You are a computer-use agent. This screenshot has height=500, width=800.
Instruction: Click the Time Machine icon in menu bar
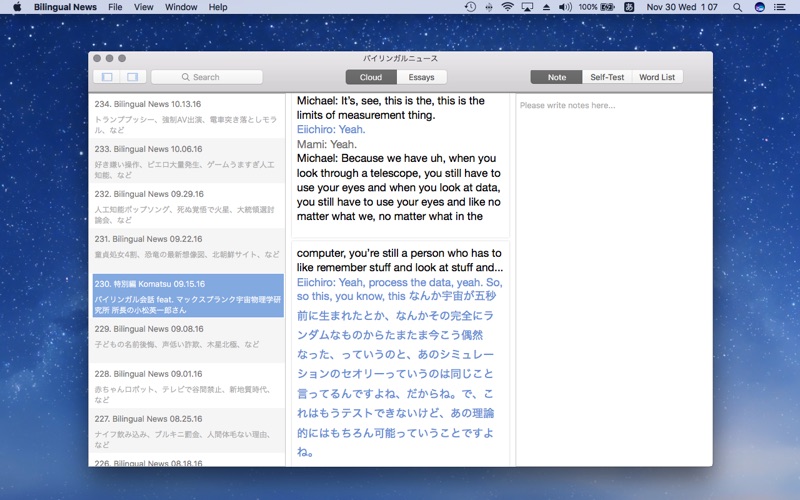point(470,7)
